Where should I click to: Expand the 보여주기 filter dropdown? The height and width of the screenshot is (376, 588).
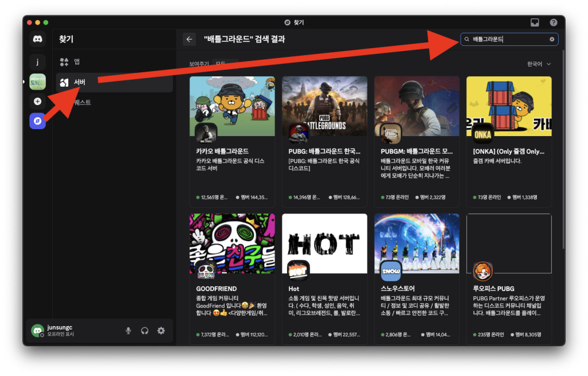[x=225, y=64]
